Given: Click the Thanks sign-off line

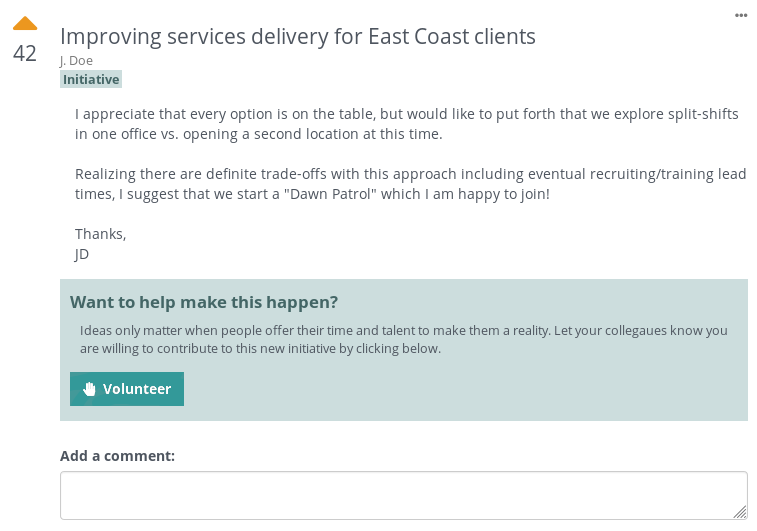Looking at the screenshot, I should pyautogui.click(x=100, y=234).
